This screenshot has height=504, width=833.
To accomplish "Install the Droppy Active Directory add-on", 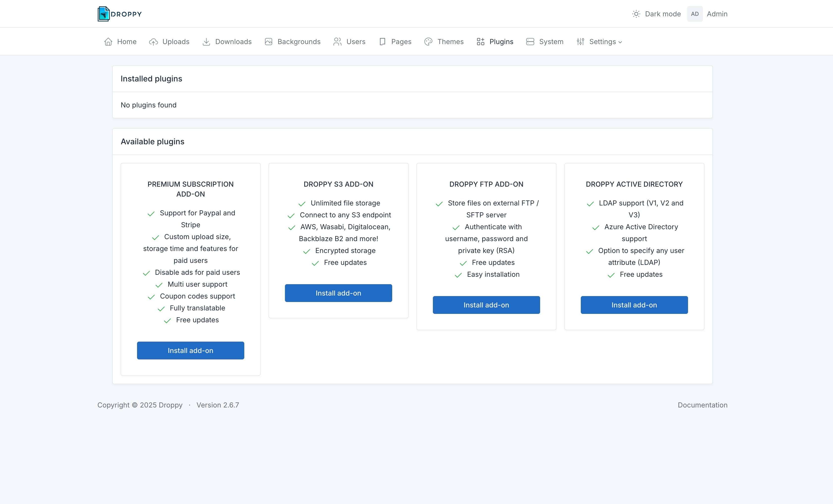I will point(634,305).
